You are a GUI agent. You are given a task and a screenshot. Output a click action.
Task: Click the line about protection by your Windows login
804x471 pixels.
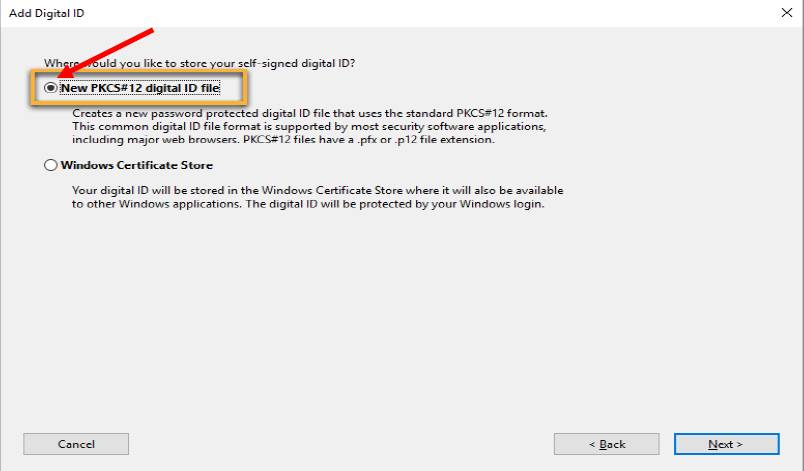[308, 203]
